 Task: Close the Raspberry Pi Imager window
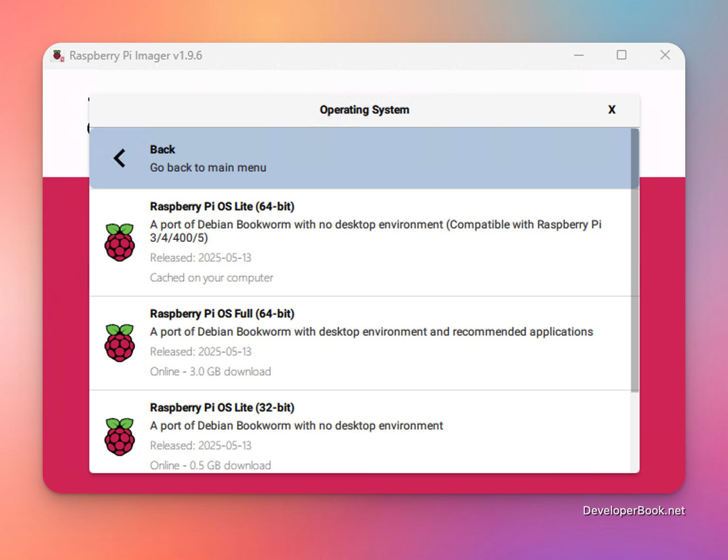[x=665, y=55]
